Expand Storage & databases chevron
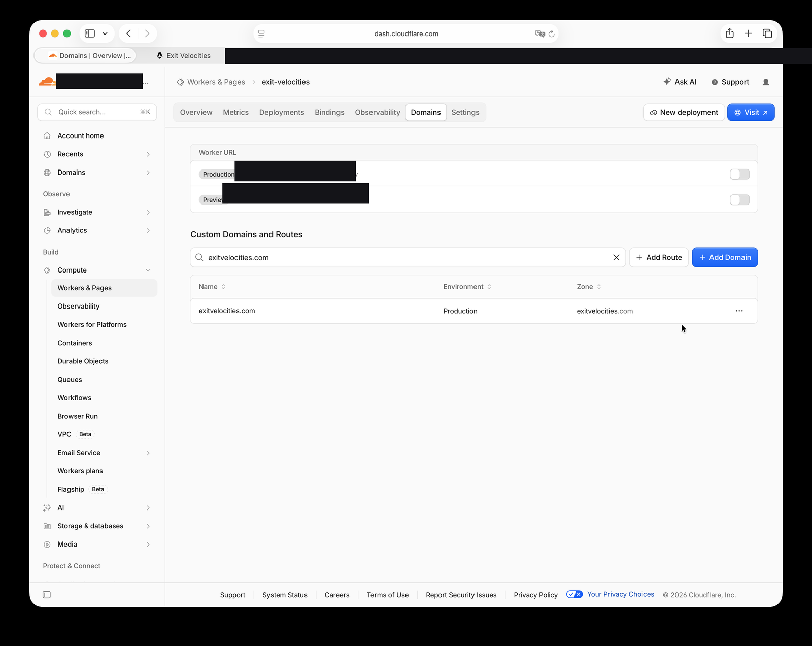This screenshot has width=812, height=646. (x=148, y=526)
